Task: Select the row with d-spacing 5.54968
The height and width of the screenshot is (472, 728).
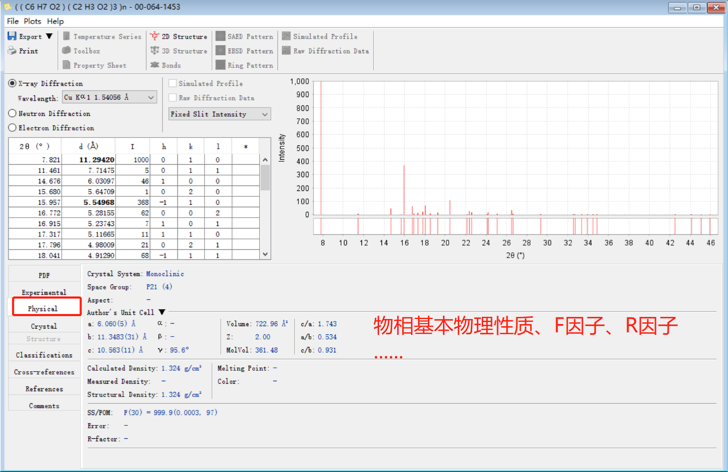Action: click(x=98, y=202)
